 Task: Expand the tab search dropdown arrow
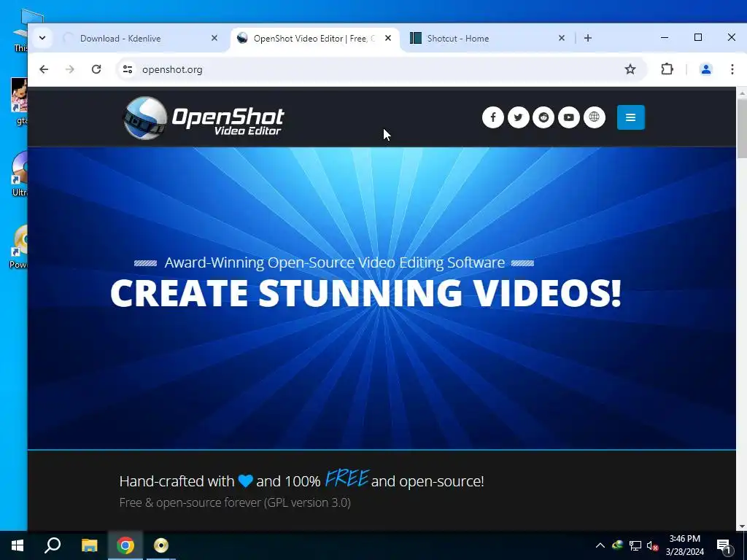(42, 38)
